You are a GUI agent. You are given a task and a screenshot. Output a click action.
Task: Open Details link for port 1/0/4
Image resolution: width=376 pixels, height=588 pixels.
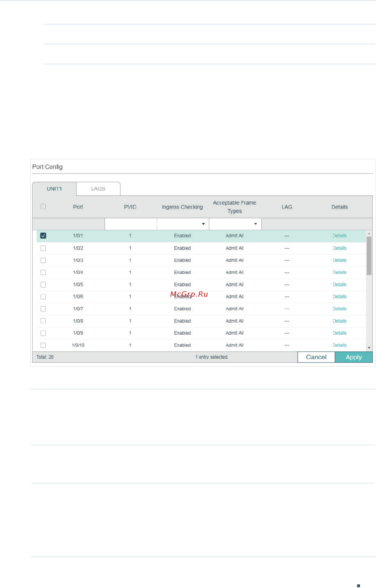[x=340, y=272]
